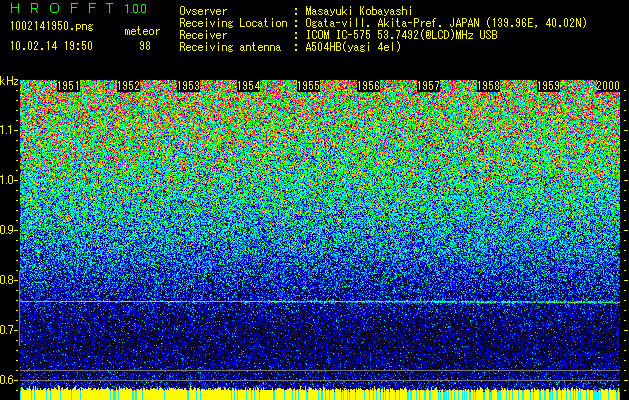This screenshot has height=400, width=629.
Task: Click the date stamp 10.02.14 19:50
Action: pyautogui.click(x=51, y=46)
